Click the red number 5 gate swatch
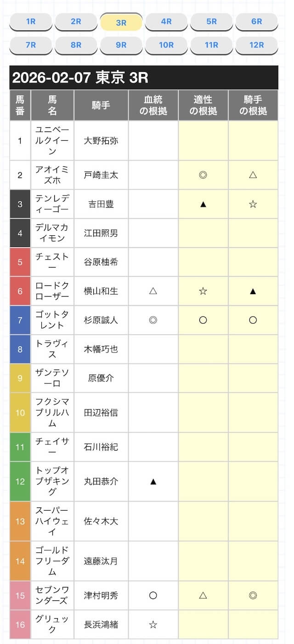Viewport: 294px width, 644px height. click(20, 262)
